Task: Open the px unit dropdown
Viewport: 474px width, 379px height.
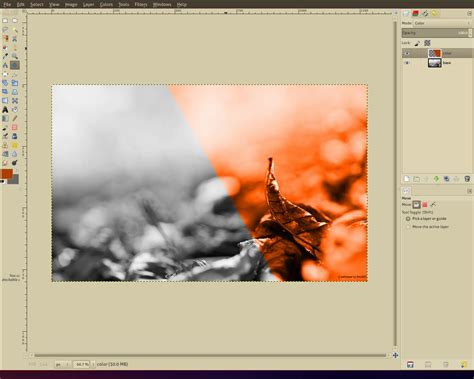Action: (x=62, y=364)
